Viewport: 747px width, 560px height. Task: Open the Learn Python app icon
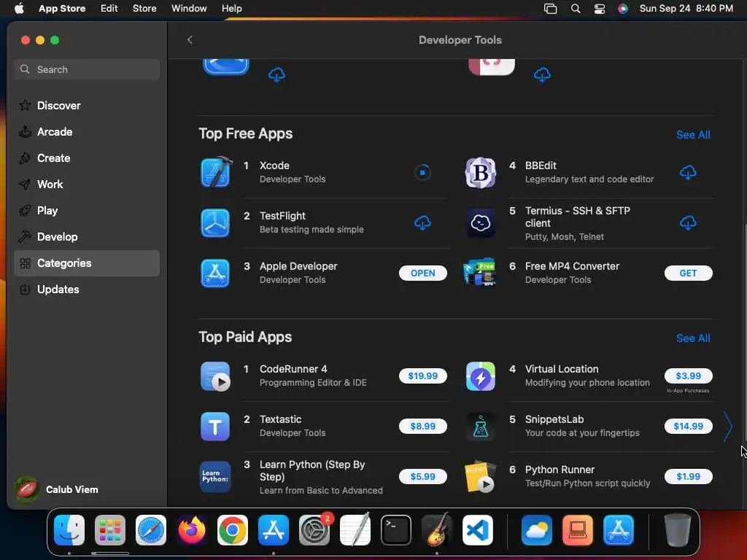215,476
